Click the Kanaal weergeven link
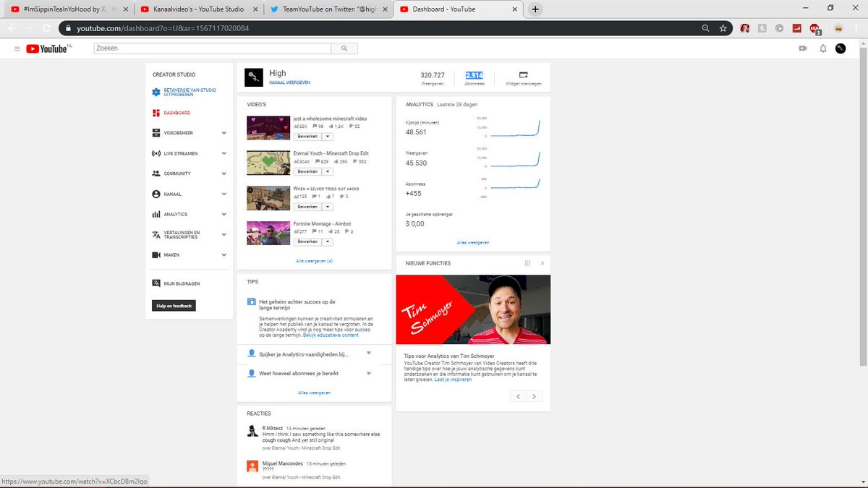This screenshot has height=488, width=868. tap(289, 82)
